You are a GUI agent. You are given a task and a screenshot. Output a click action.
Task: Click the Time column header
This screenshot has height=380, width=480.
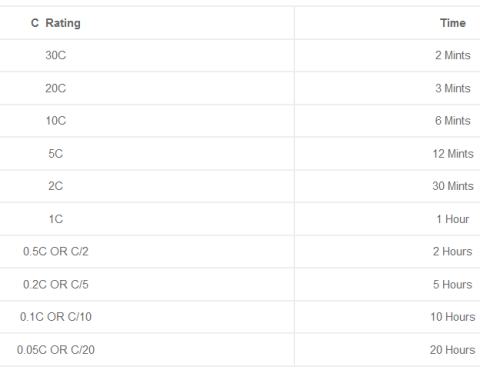click(x=453, y=23)
